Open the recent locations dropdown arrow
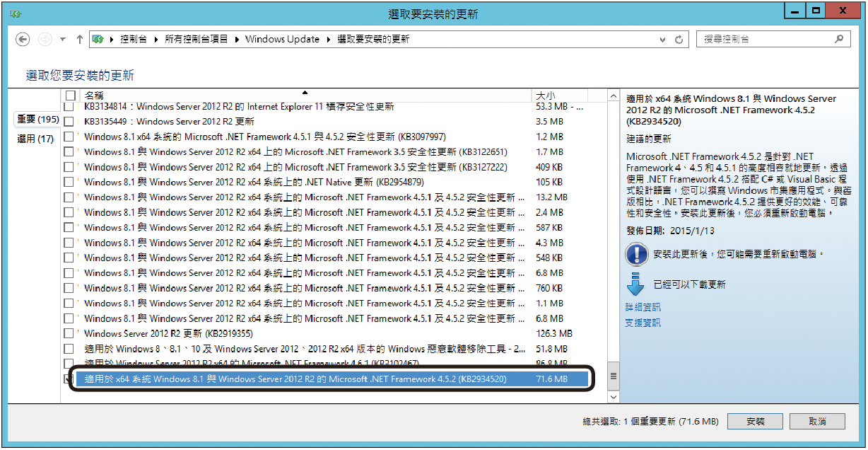The height and width of the screenshot is (450, 868). point(63,40)
